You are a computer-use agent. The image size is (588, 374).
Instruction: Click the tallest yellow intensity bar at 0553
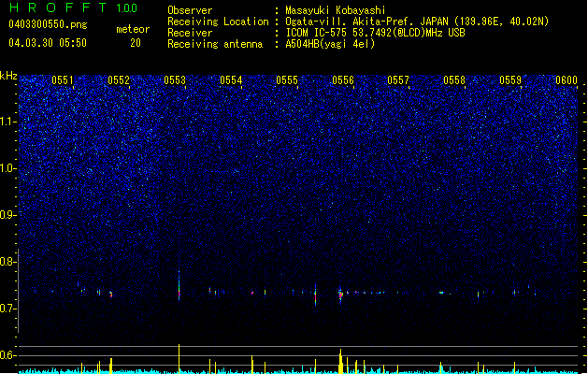click(179, 359)
